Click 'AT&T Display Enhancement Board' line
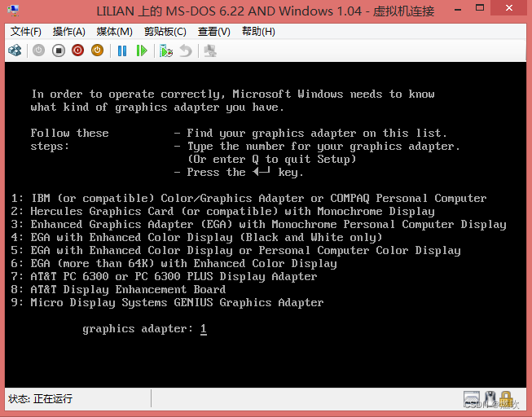 (118, 289)
